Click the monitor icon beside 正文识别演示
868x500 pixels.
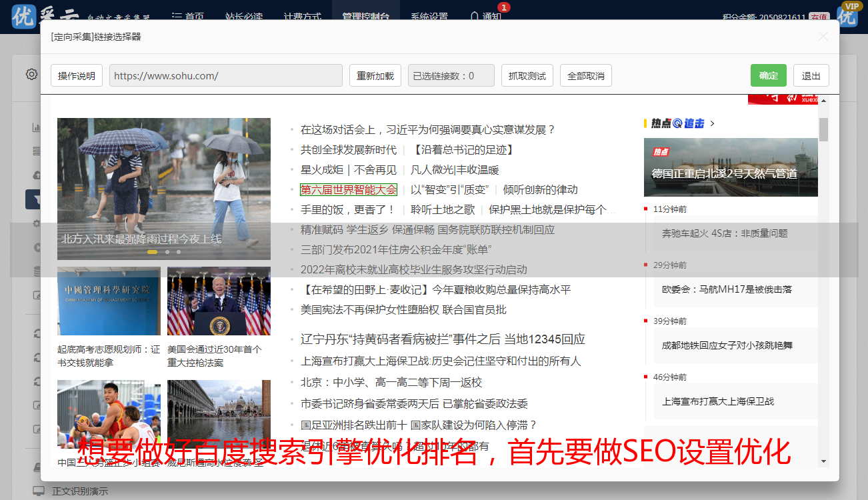tap(39, 491)
